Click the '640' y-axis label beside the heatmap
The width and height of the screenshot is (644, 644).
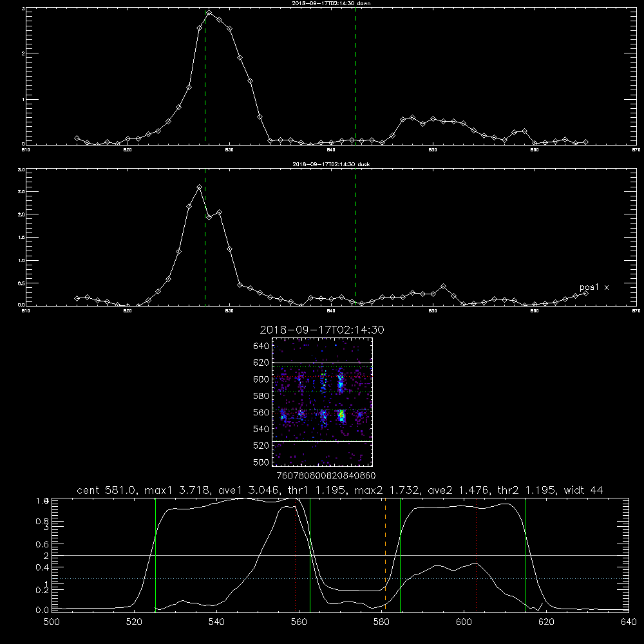tap(261, 346)
